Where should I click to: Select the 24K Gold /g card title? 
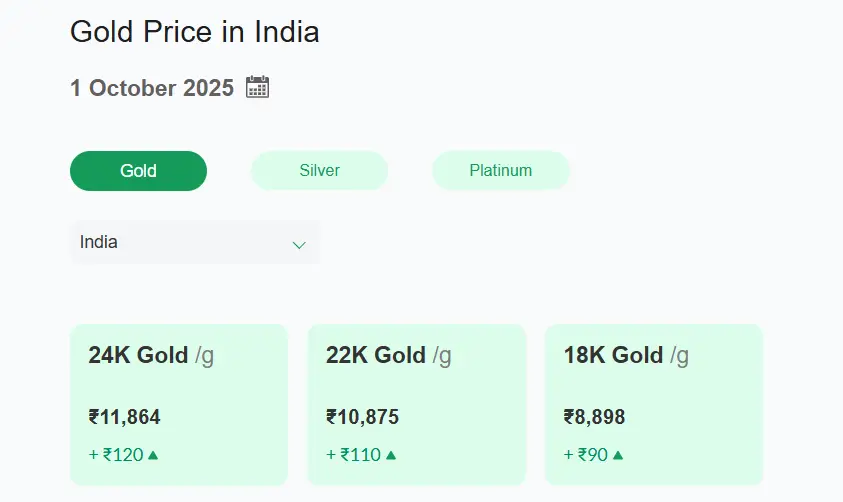[151, 355]
